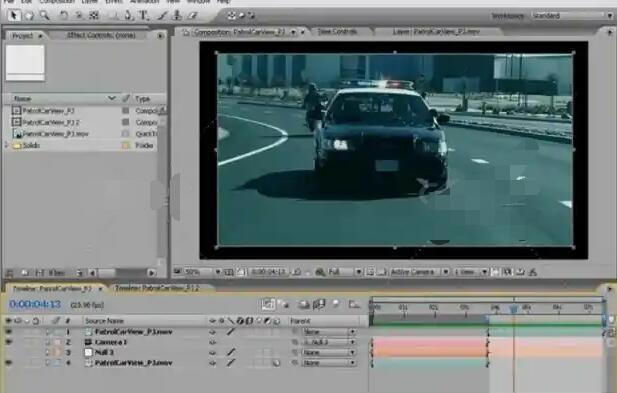Viewport: 617px width, 393px height.
Task: Click the Type column header in Project panel
Action: tap(142, 99)
